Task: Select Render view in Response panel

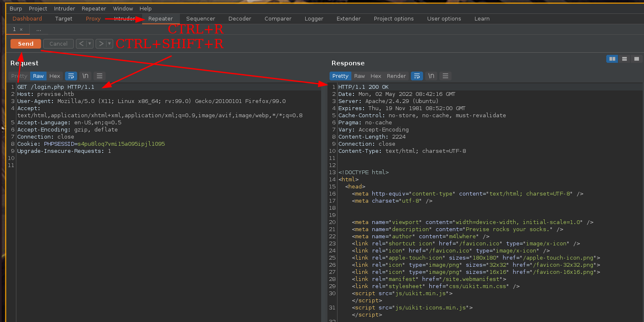Action: [x=396, y=76]
